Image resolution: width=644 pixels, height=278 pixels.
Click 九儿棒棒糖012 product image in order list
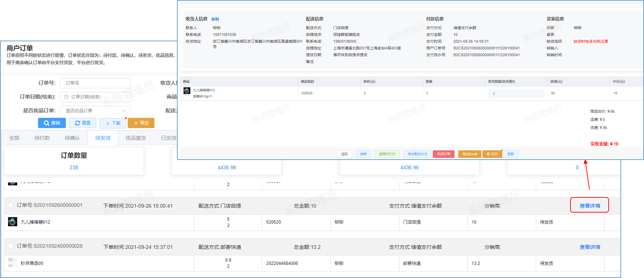click(x=12, y=222)
